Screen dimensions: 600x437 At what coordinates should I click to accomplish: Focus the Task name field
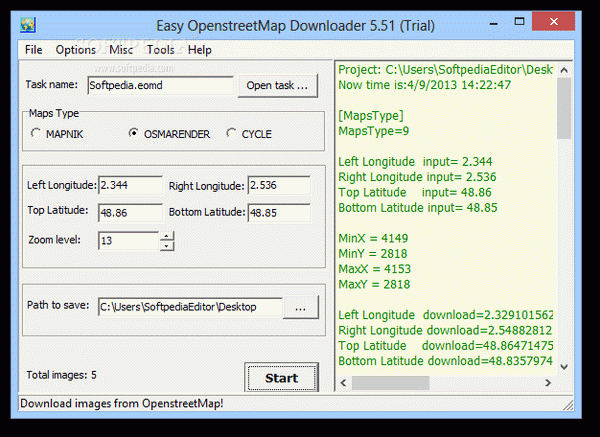pos(160,85)
